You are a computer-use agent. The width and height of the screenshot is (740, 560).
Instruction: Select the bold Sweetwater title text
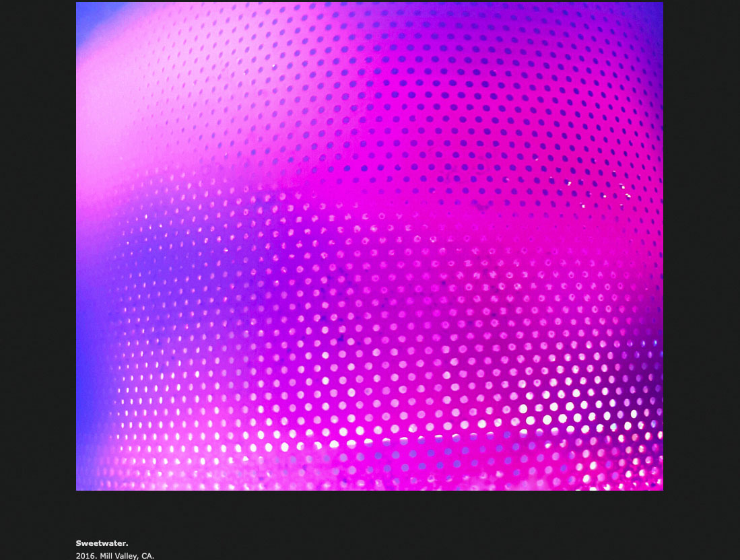click(x=102, y=543)
